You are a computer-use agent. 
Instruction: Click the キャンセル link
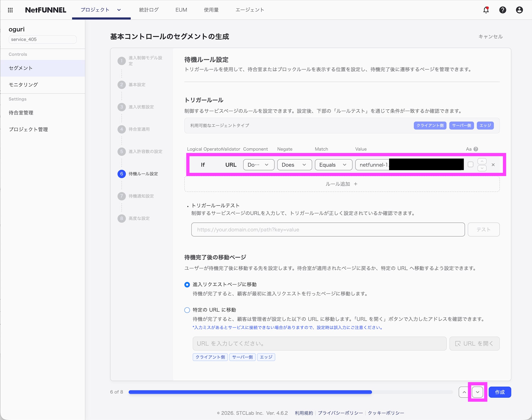(490, 37)
